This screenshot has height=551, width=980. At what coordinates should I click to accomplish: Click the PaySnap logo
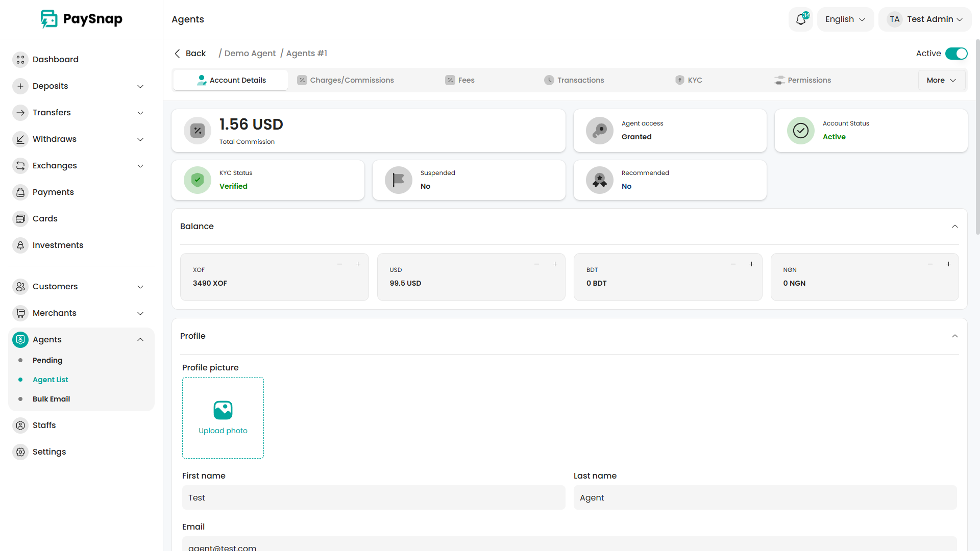82,19
